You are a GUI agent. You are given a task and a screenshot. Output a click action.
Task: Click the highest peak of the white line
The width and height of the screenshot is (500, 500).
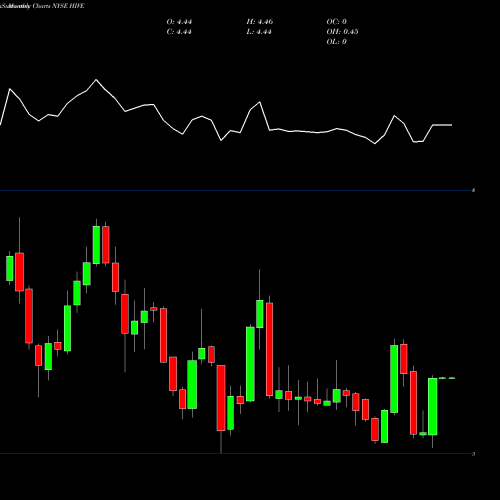pos(96,80)
